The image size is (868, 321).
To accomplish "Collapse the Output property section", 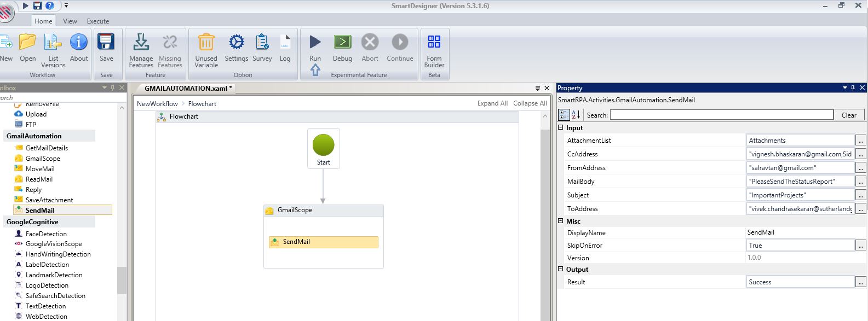I will point(561,269).
